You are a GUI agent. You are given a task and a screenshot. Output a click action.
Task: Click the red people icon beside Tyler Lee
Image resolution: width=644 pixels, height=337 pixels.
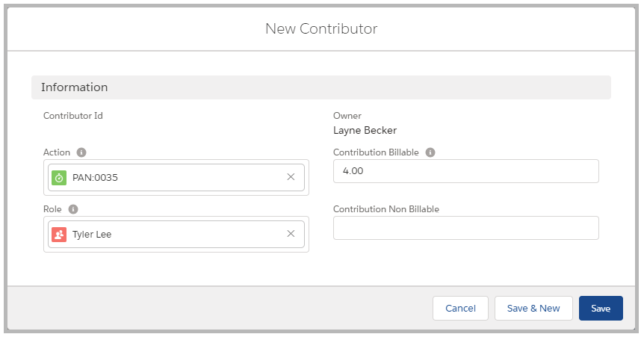click(59, 235)
